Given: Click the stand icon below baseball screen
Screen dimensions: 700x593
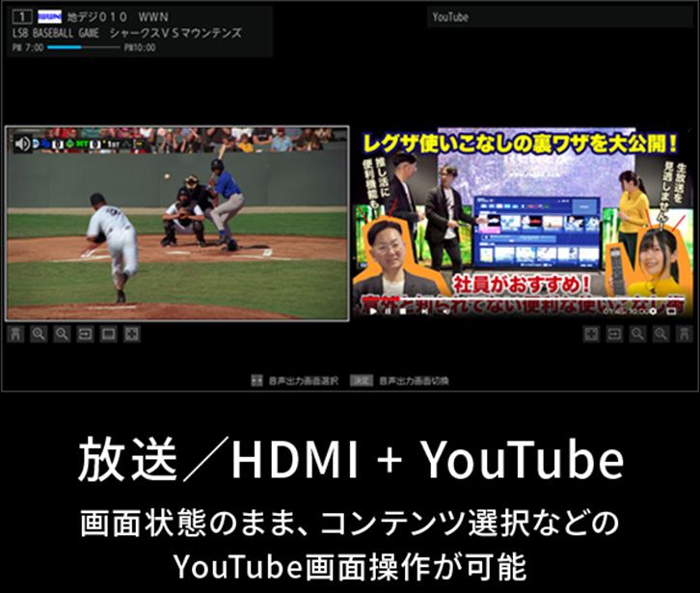Looking at the screenshot, I should point(15,334).
